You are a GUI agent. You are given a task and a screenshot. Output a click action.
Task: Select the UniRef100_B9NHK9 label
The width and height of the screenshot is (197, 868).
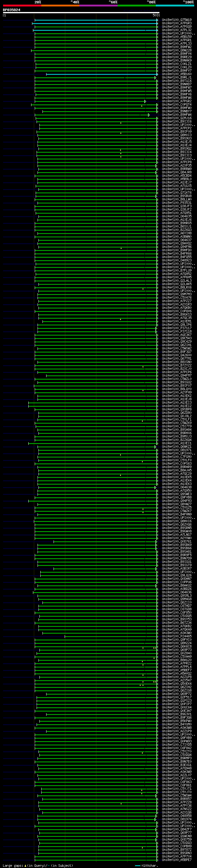[x=177, y=60]
